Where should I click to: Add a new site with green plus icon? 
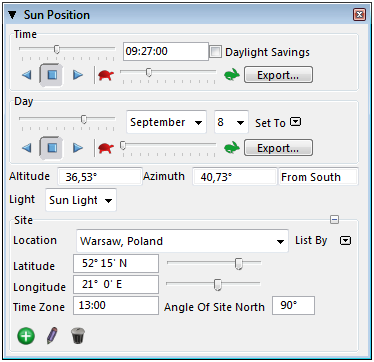pyautogui.click(x=26, y=336)
